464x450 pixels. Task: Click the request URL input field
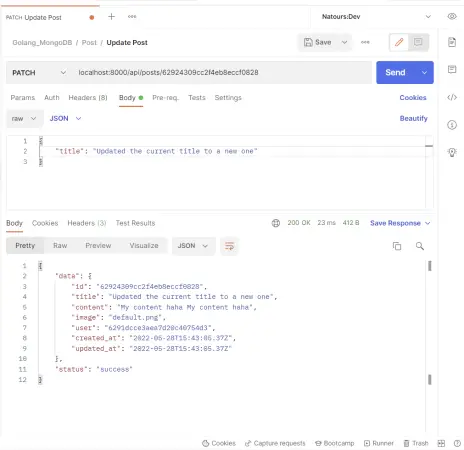click(223, 72)
